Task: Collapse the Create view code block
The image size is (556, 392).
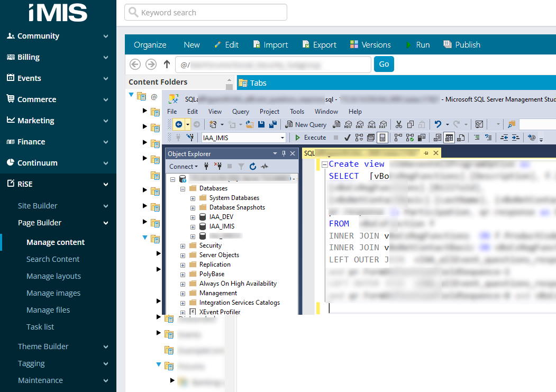Action: pos(324,165)
